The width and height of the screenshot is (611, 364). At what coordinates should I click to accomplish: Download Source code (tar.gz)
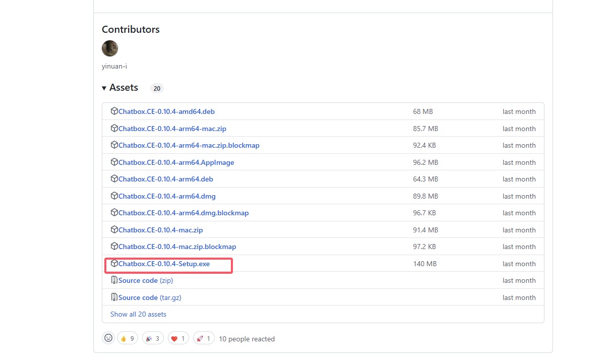150,297
